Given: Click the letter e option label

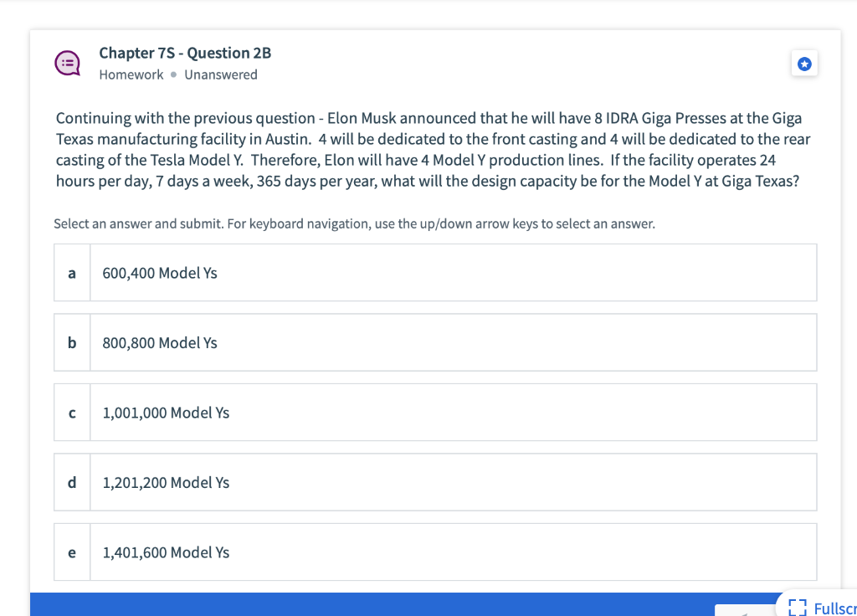Looking at the screenshot, I should [72, 552].
